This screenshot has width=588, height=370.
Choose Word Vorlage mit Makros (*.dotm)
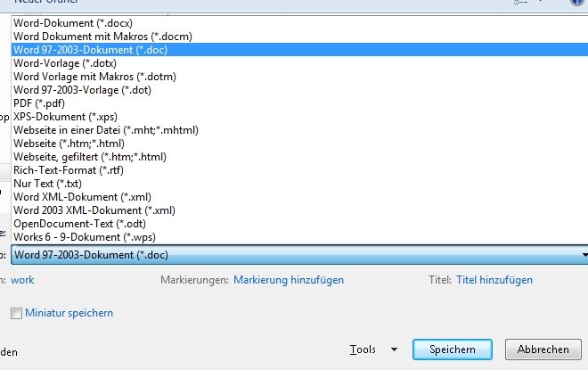click(x=299, y=77)
